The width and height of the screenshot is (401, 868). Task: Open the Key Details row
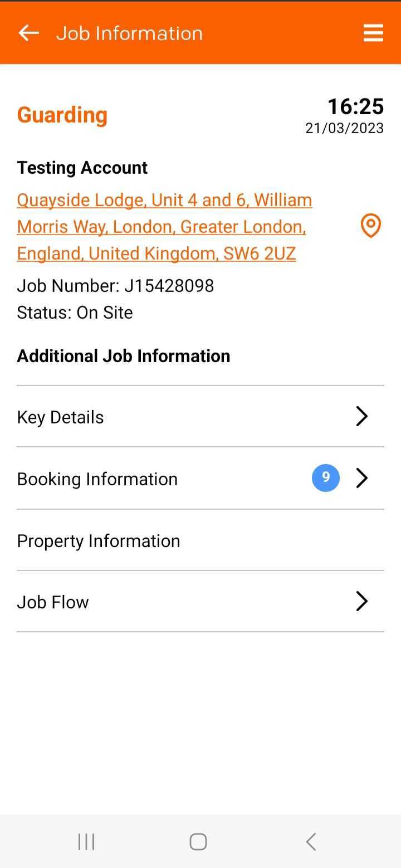200,416
